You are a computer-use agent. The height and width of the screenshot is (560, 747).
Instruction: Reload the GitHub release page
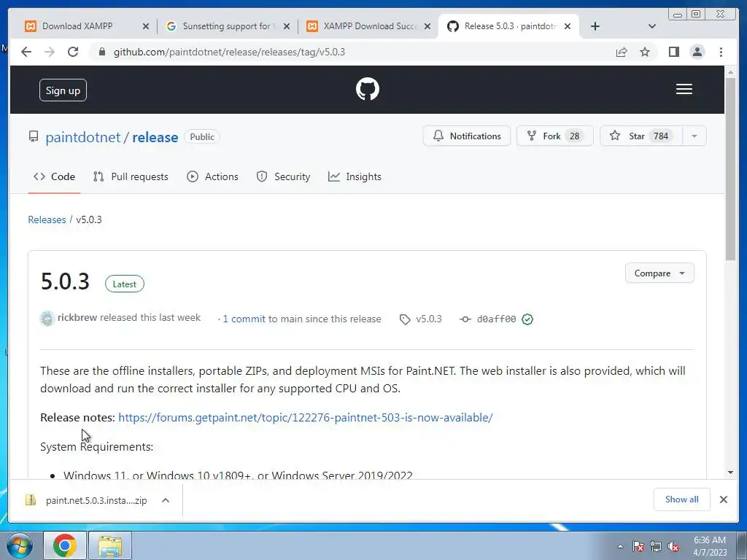pos(73,52)
